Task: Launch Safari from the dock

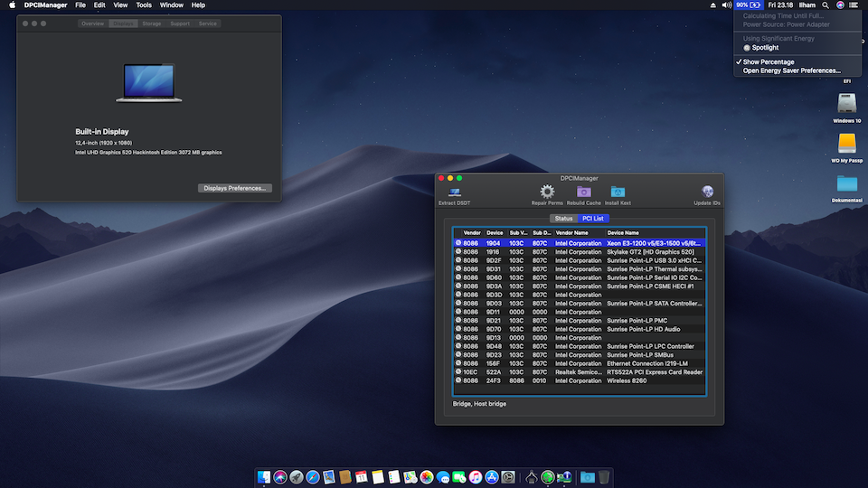Action: click(x=312, y=476)
